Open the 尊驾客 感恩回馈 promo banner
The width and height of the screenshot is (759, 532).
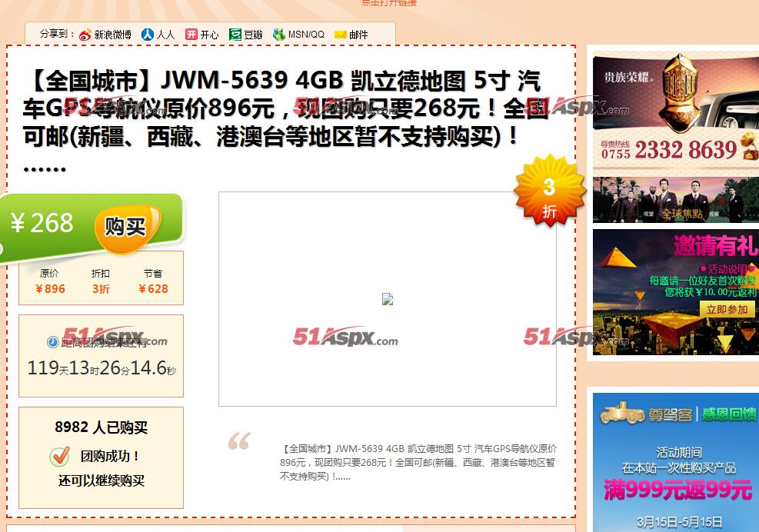click(676, 462)
